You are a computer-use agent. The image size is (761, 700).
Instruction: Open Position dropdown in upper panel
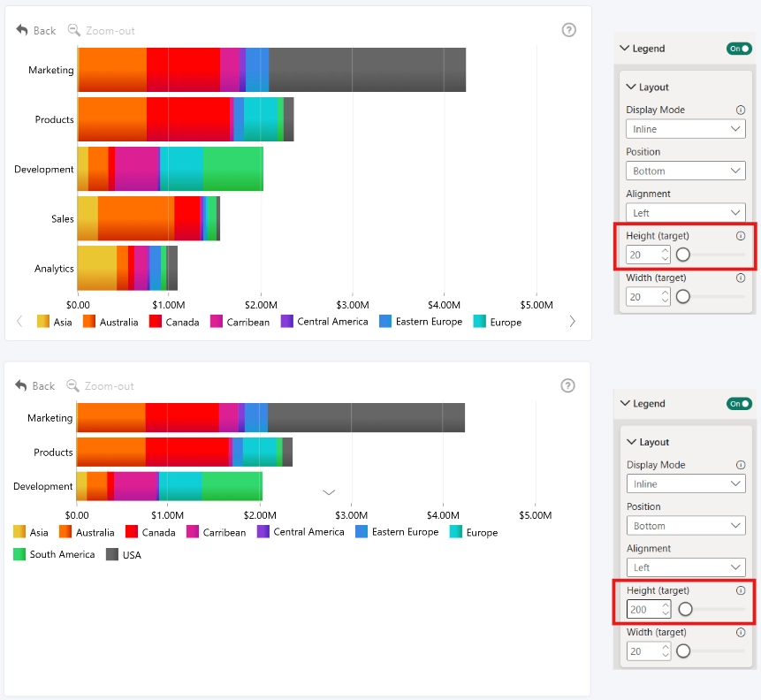coord(685,171)
